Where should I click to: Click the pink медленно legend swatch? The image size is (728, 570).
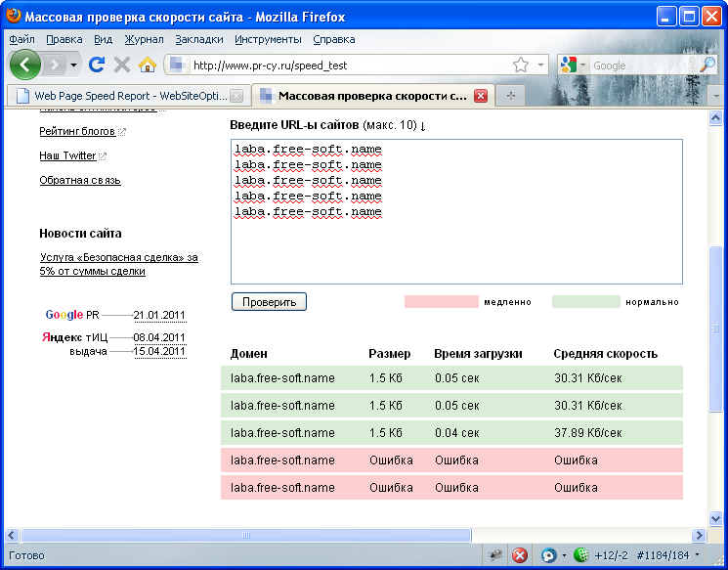[x=441, y=301]
